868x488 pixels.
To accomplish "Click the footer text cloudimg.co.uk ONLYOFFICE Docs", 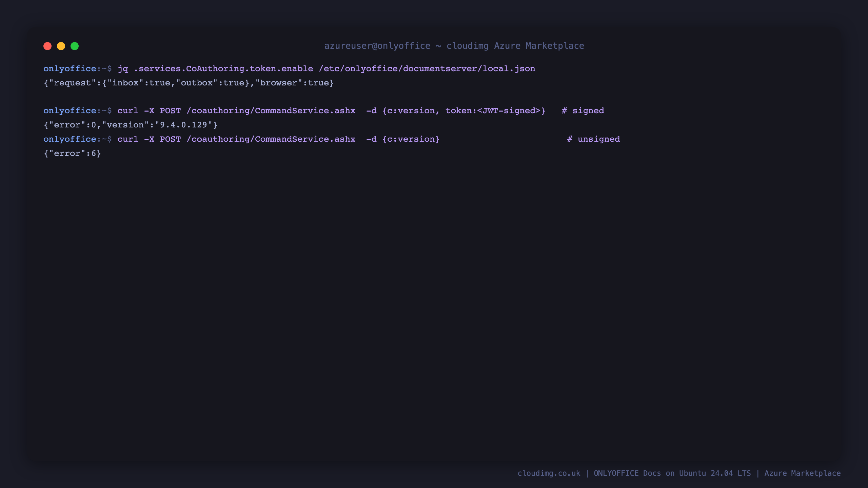I will (679, 473).
